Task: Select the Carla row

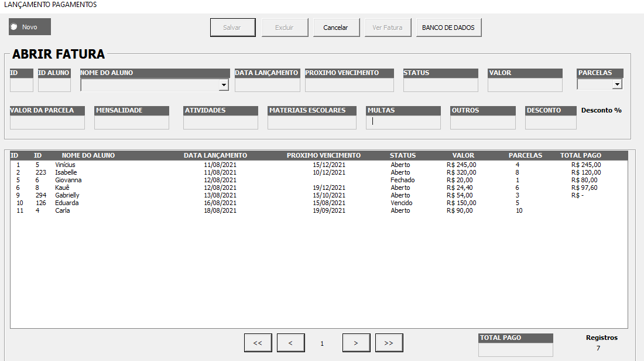Action: pos(318,210)
